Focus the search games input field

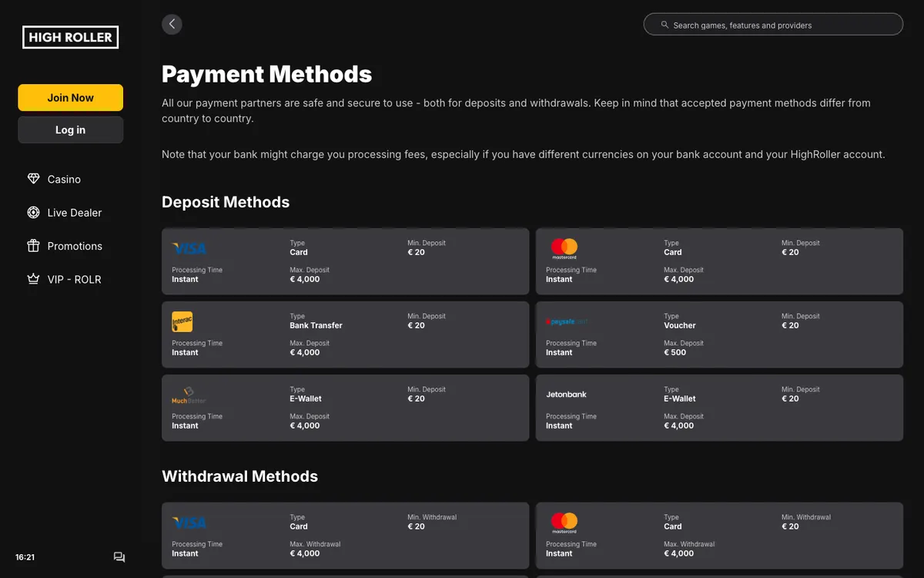click(x=773, y=25)
